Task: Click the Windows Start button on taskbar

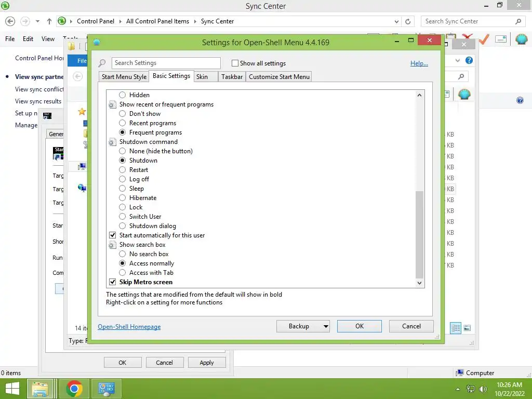Action: (x=12, y=389)
